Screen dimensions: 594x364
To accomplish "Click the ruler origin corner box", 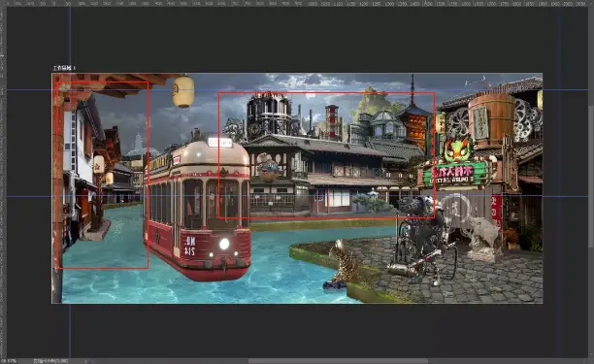I will coord(2,3).
